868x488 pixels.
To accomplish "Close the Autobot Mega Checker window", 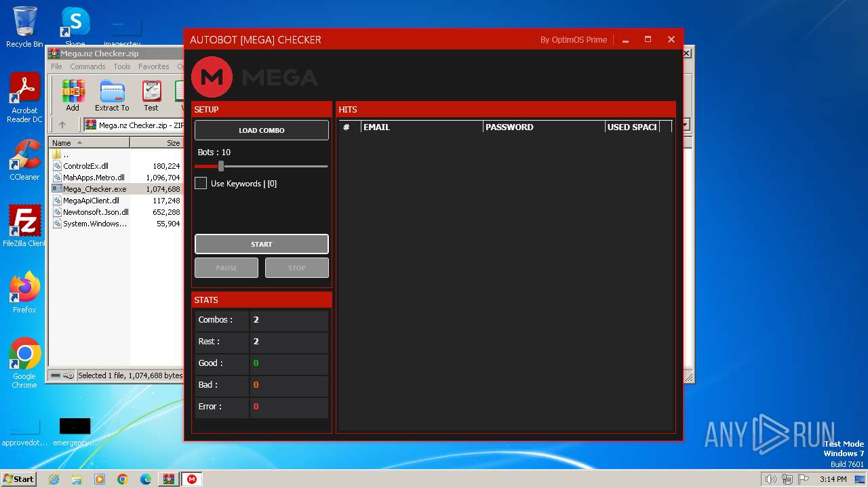I will (671, 40).
